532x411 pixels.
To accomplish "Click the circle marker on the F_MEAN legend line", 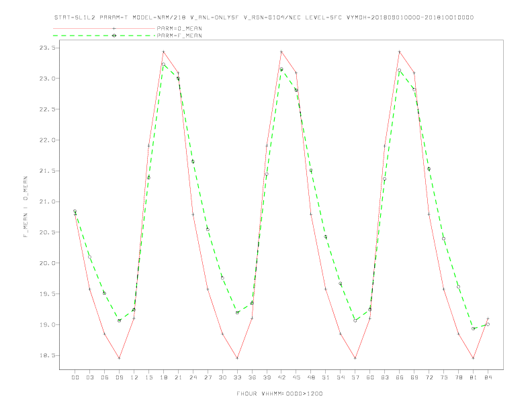I will [x=114, y=36].
